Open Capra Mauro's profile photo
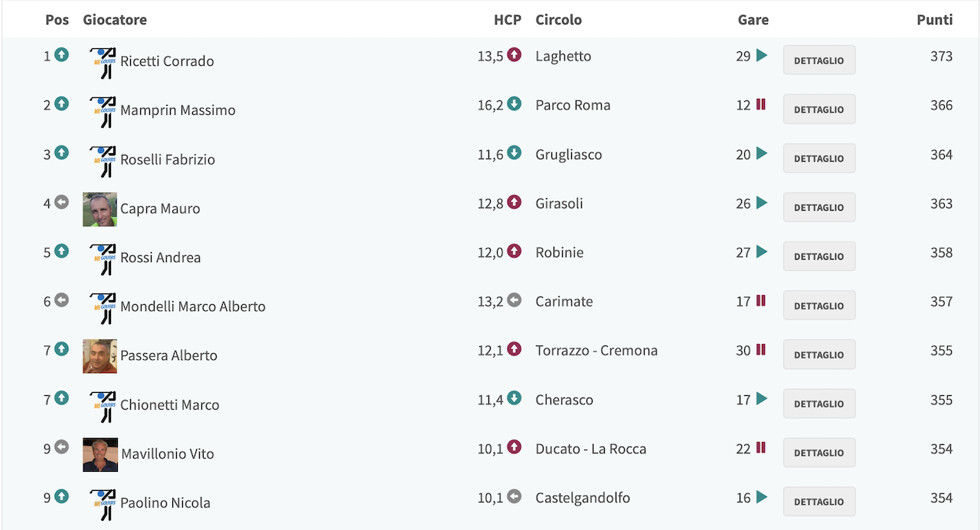Image resolution: width=980 pixels, height=530 pixels. 100,209
